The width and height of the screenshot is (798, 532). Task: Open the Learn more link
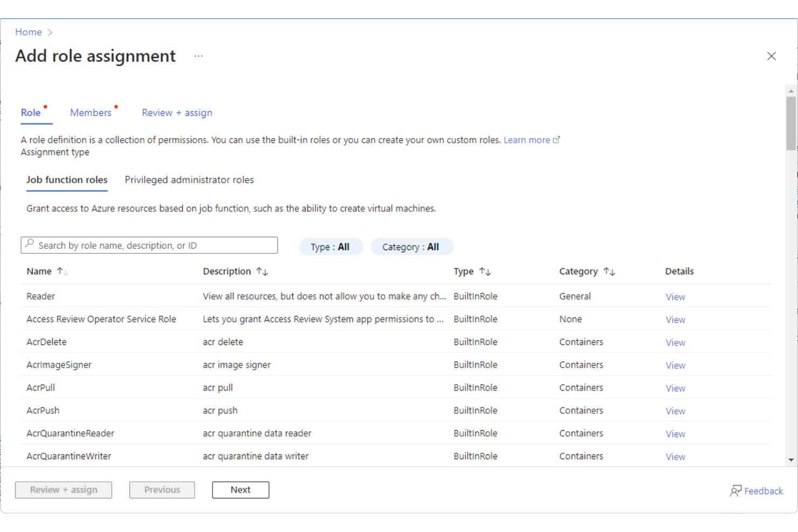(x=527, y=140)
